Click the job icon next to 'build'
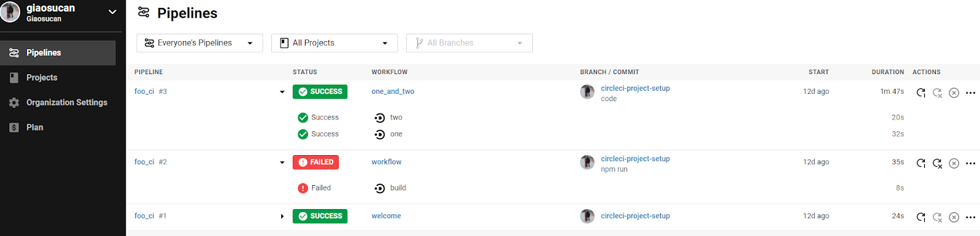Image resolution: width=980 pixels, height=236 pixels. (x=380, y=188)
